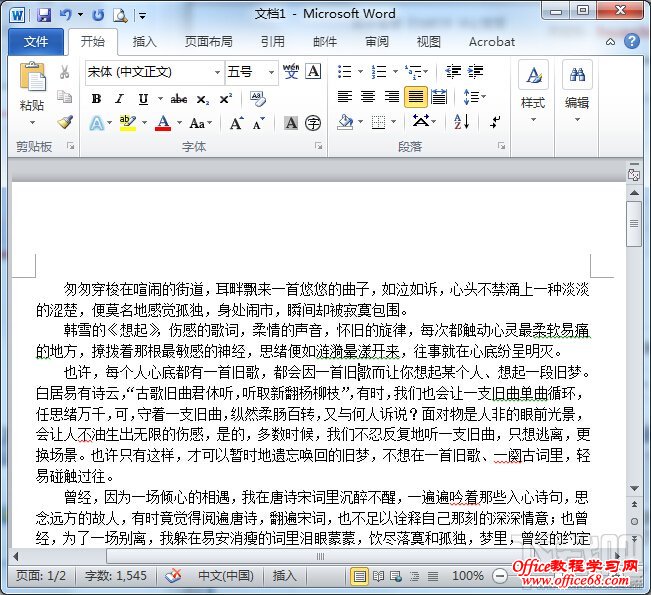Image resolution: width=651 pixels, height=595 pixels.
Task: Switch to print layout view in status bar
Action: tap(359, 576)
